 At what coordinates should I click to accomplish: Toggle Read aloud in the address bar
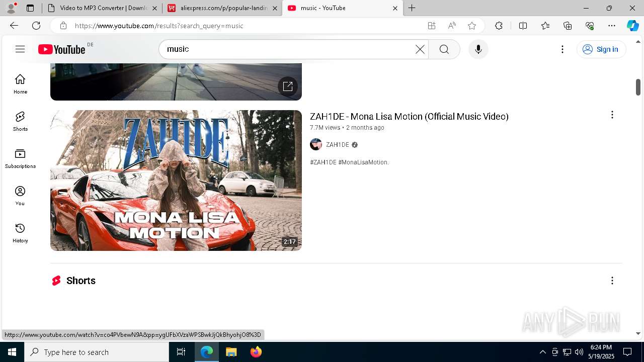tap(452, 26)
